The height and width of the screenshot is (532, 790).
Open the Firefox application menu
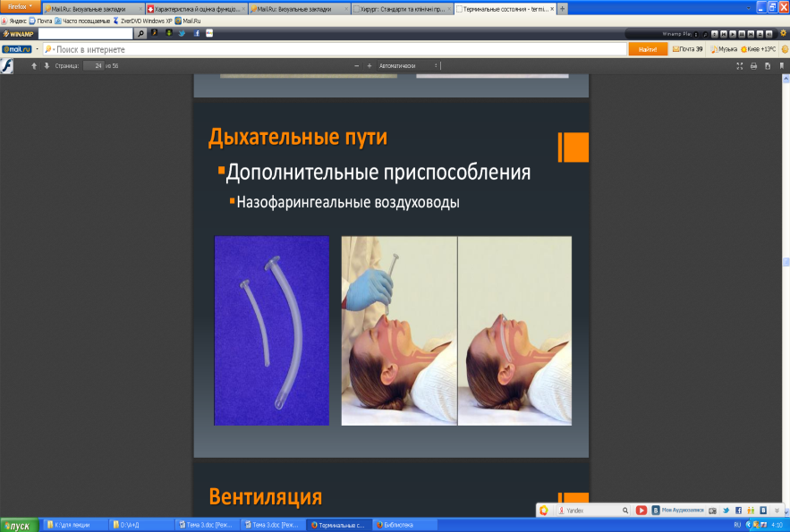[20, 6]
